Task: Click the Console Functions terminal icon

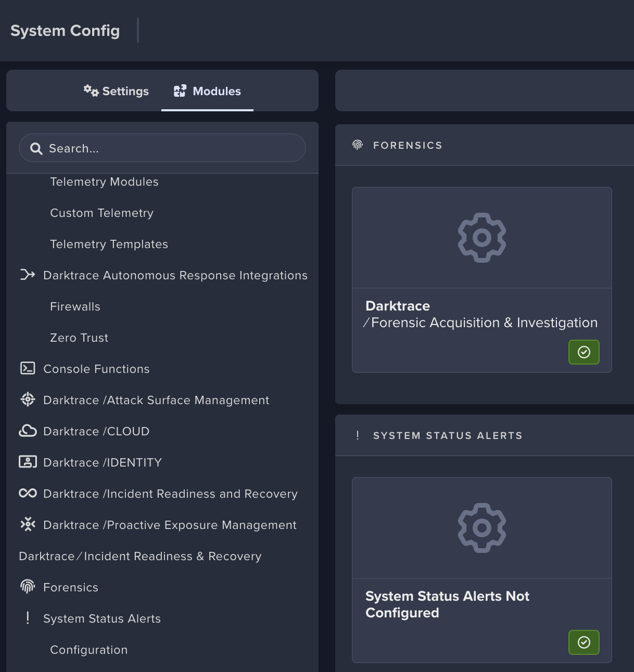Action: pos(28,368)
